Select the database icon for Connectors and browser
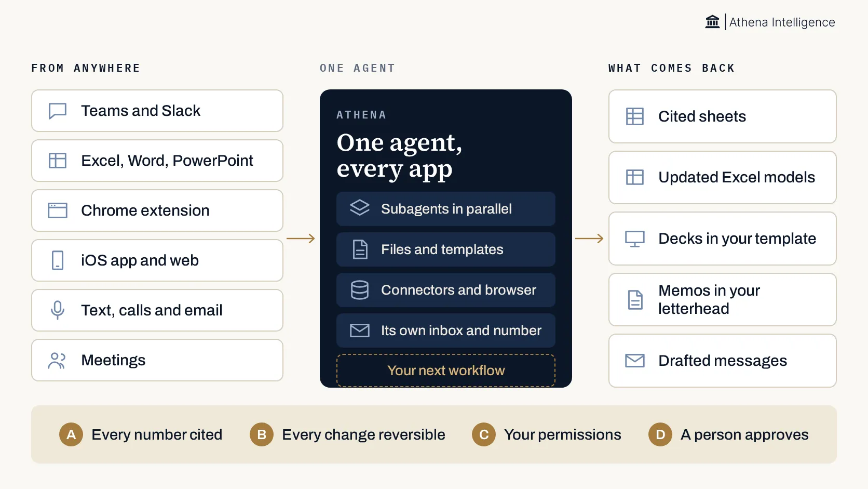 click(x=360, y=290)
